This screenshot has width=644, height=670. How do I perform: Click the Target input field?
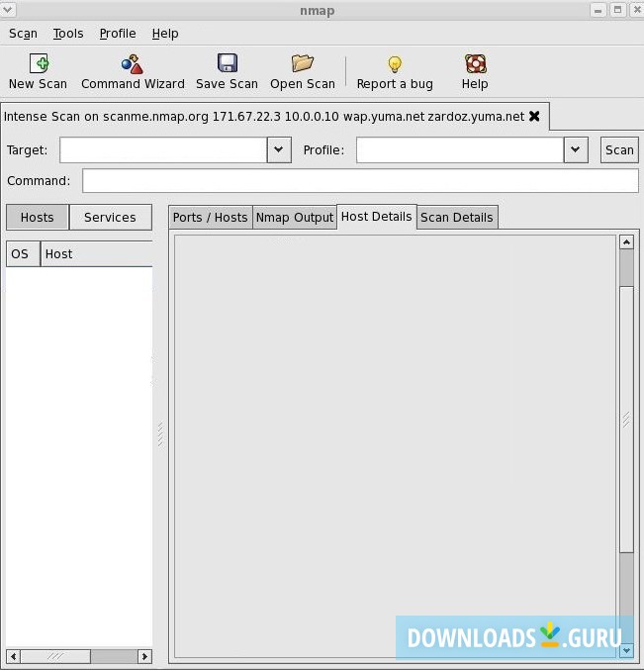[163, 150]
